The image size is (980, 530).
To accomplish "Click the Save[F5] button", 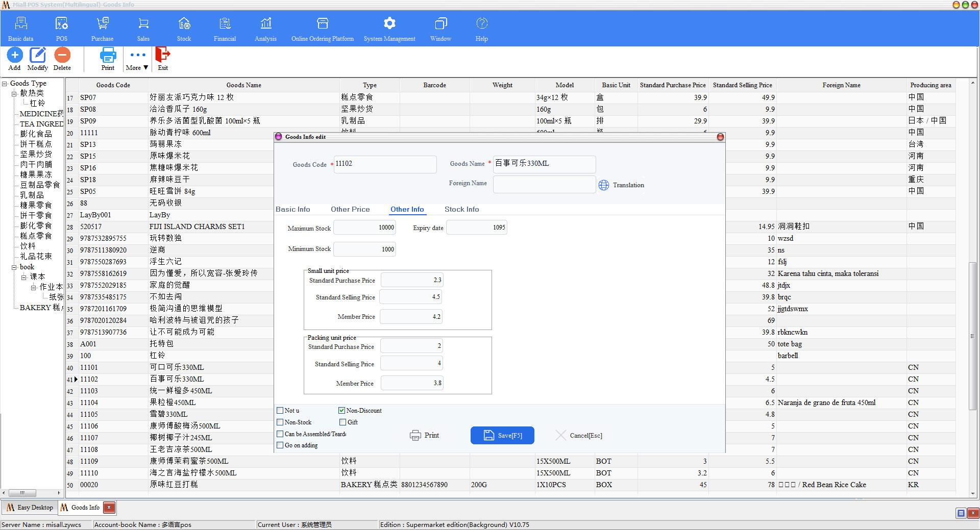I will click(x=502, y=435).
